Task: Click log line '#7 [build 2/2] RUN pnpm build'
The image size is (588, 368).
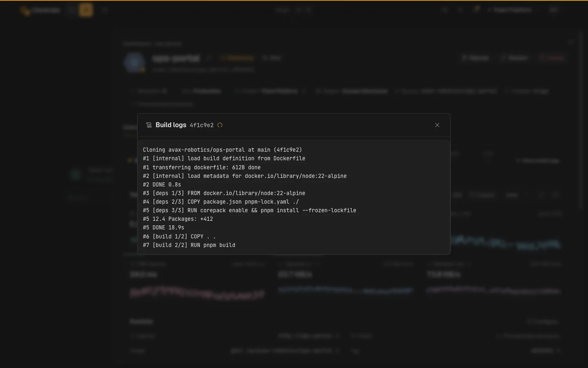Action: click(x=189, y=245)
